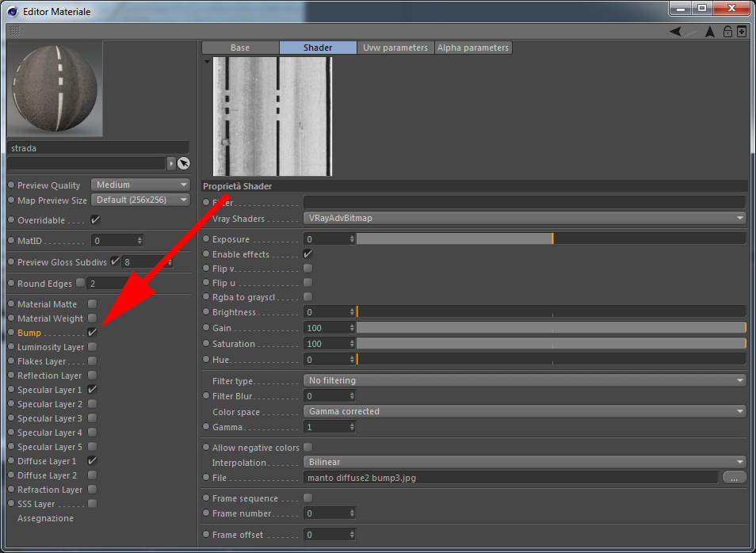Viewport: 756px width, 553px height.
Task: Switch to the Uvw parameters tab
Action: [x=395, y=48]
